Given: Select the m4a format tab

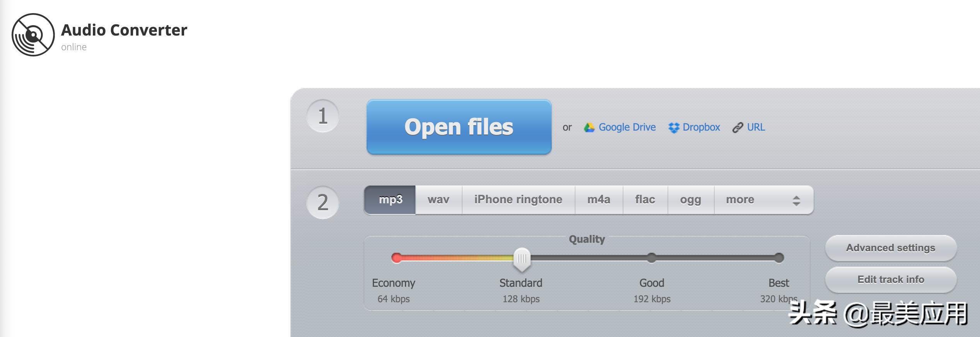Looking at the screenshot, I should click(x=599, y=200).
